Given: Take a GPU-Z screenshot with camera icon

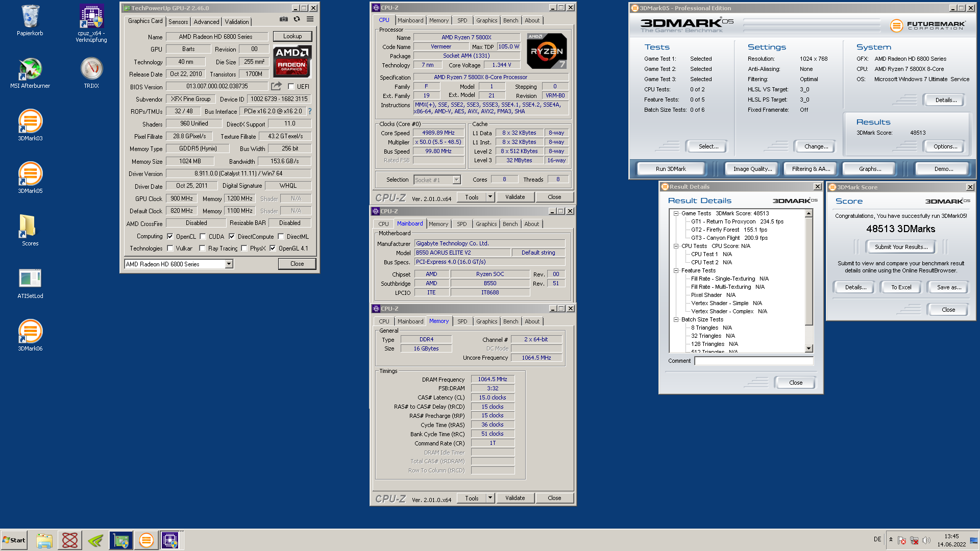Looking at the screenshot, I should click(284, 19).
